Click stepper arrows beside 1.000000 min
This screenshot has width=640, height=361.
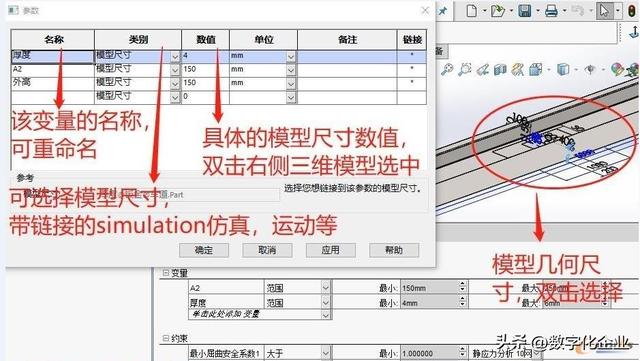462,352
